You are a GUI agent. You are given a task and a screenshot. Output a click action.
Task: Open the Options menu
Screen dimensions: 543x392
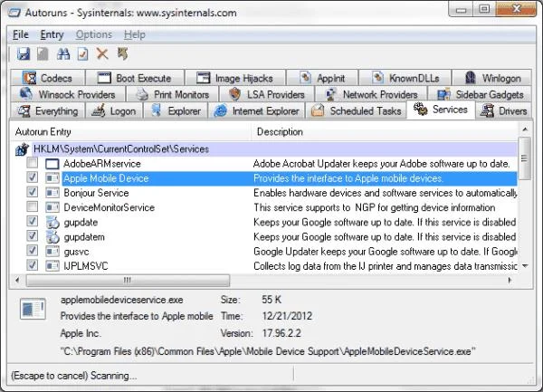[x=94, y=34]
